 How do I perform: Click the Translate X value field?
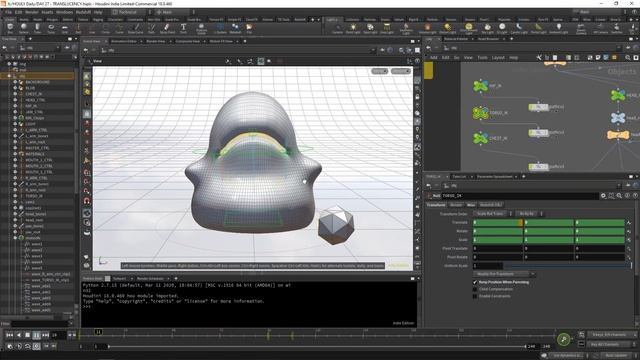tap(498, 223)
